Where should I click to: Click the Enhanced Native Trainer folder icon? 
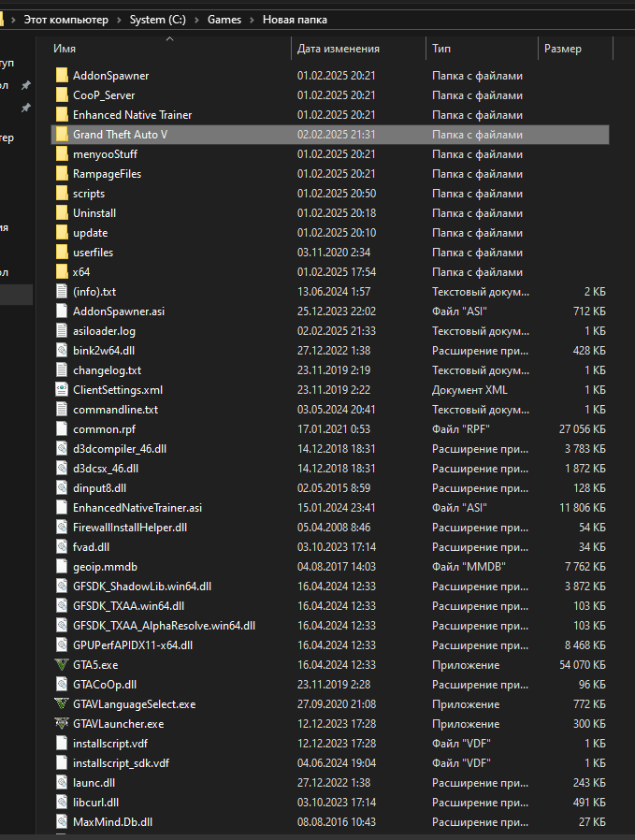tap(62, 115)
